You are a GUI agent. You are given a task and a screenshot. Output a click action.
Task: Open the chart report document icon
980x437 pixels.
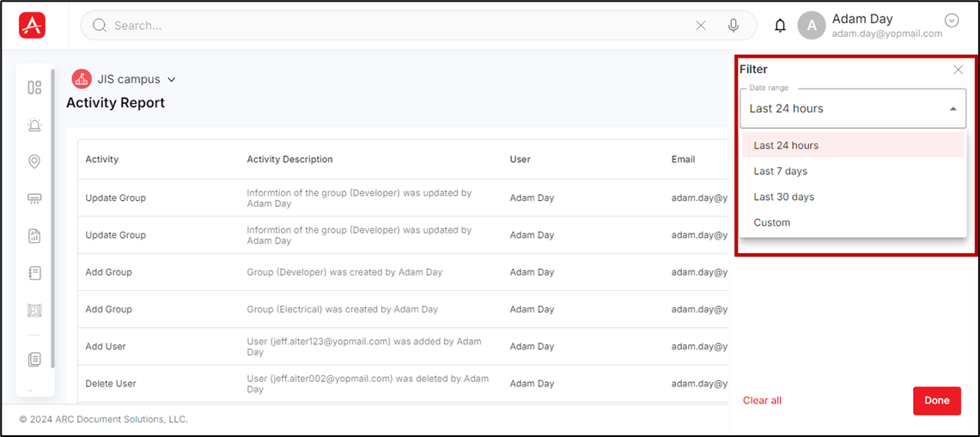(x=34, y=236)
